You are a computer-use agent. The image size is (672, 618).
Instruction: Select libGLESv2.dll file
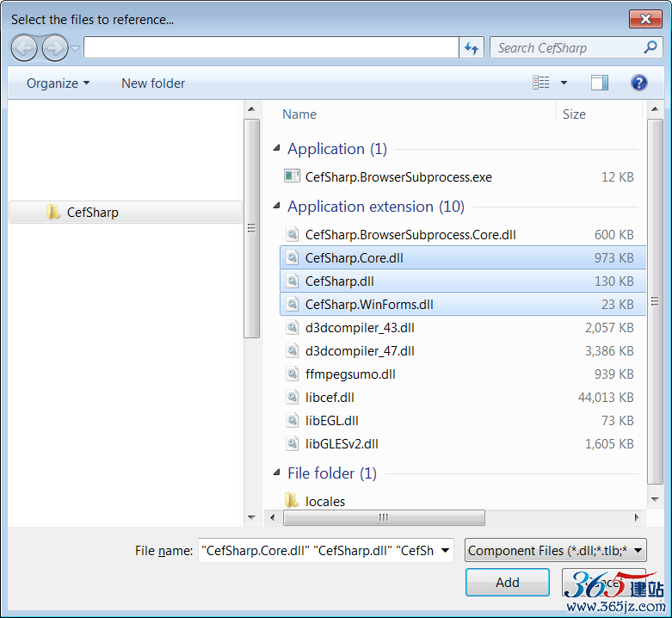point(463,443)
